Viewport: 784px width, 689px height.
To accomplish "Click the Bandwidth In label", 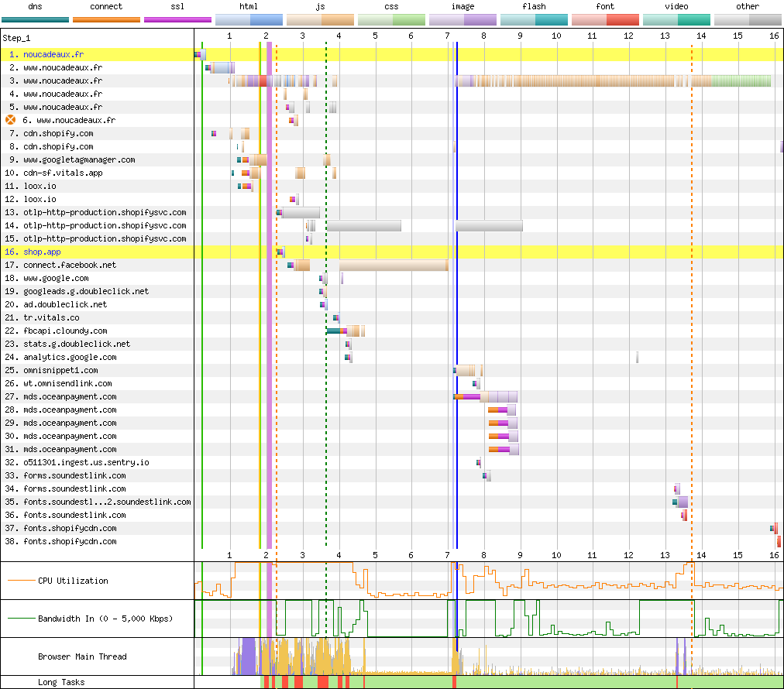I will coord(105,619).
